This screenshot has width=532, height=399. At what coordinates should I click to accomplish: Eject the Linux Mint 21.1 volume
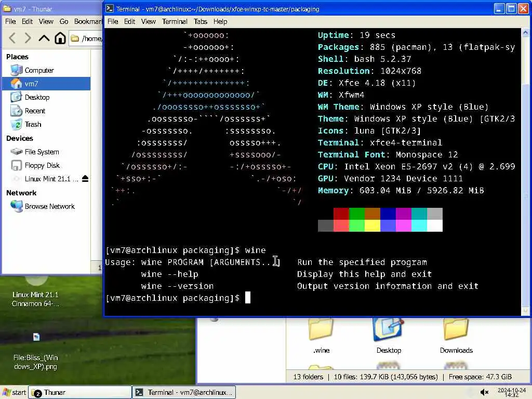point(85,179)
